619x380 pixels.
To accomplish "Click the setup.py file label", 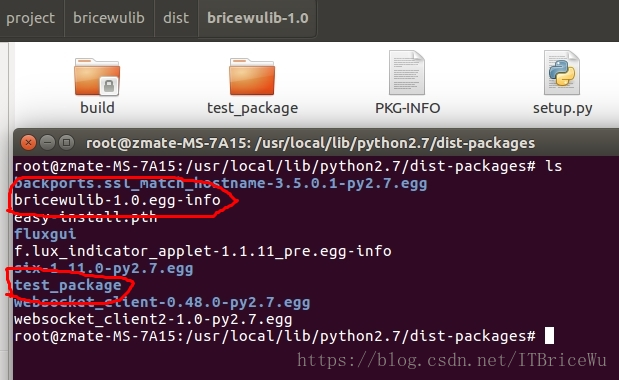I will [562, 108].
